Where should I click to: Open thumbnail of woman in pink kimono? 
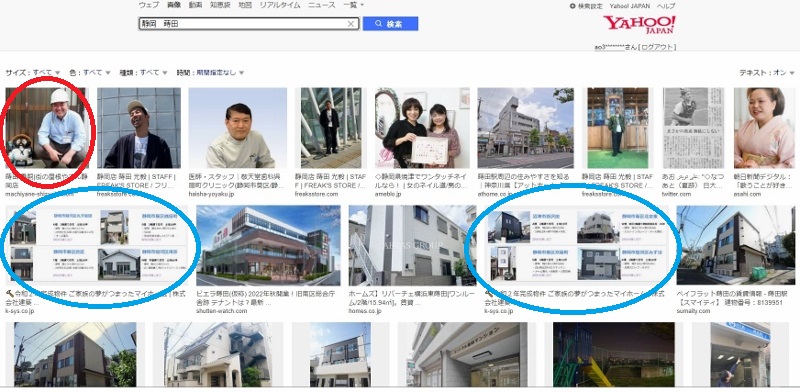click(x=764, y=128)
